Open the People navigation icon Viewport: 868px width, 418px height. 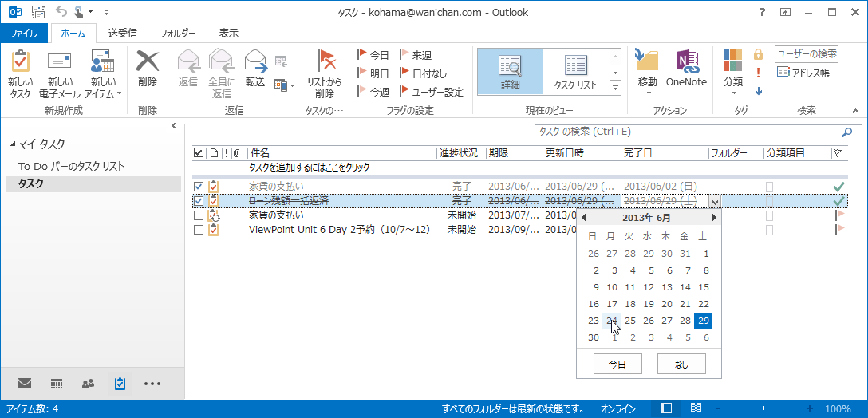[88, 383]
